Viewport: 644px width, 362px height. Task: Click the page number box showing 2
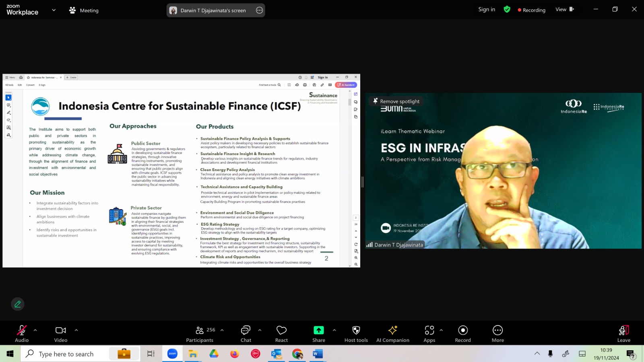coord(356,218)
